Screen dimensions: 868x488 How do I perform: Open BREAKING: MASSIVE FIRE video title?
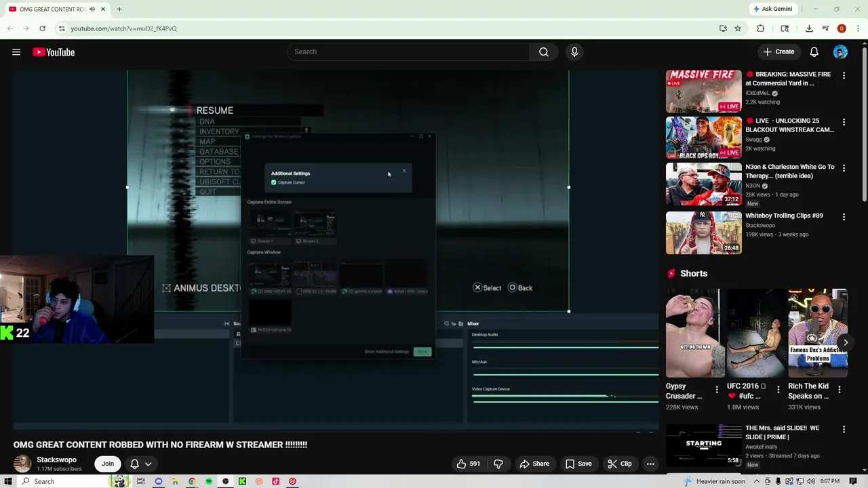point(788,79)
